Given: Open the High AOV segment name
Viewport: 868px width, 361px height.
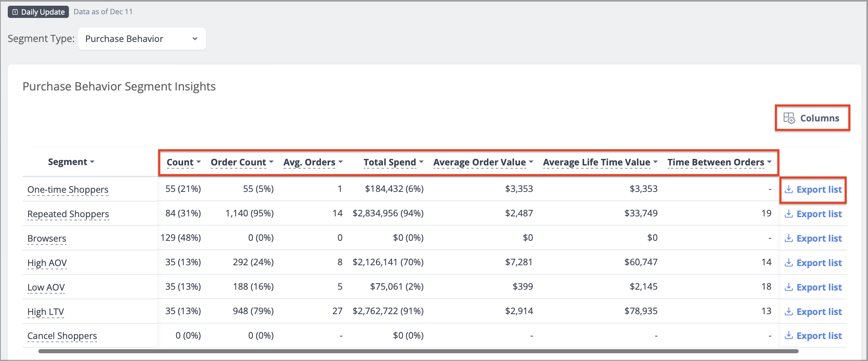Looking at the screenshot, I should click(47, 263).
